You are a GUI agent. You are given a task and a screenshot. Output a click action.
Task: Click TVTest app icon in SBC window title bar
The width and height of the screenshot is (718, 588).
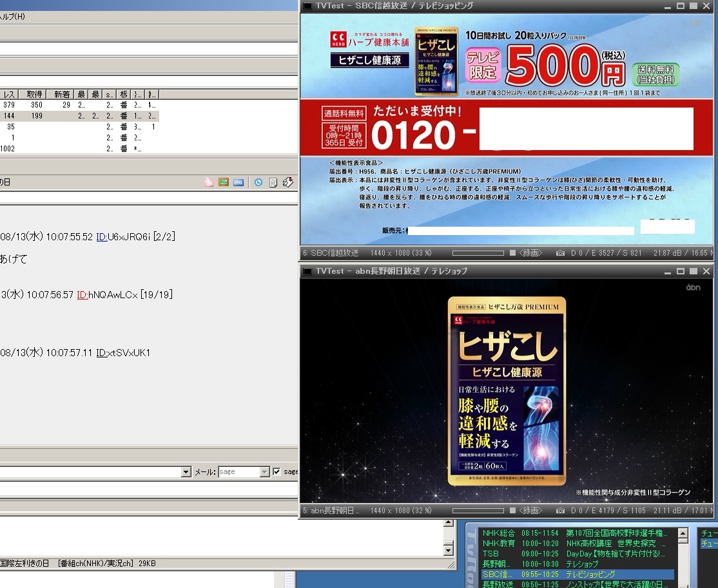(307, 6)
